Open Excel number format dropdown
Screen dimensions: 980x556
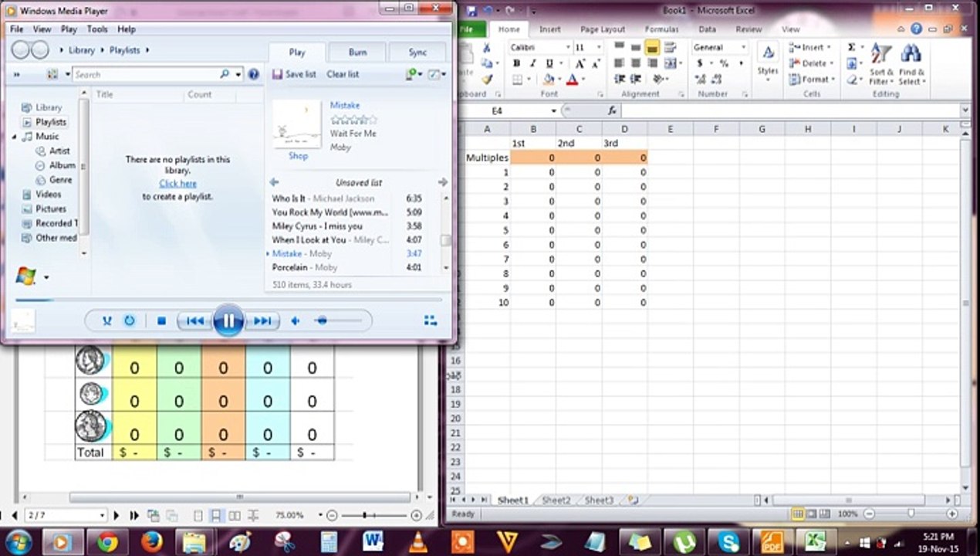point(744,48)
